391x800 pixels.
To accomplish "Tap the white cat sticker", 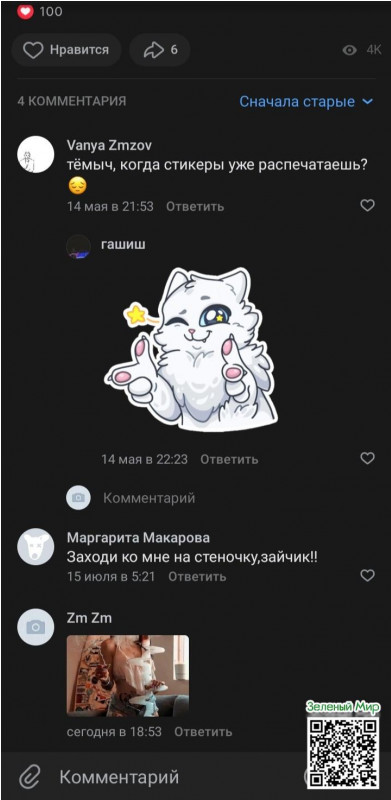I will 191,348.
